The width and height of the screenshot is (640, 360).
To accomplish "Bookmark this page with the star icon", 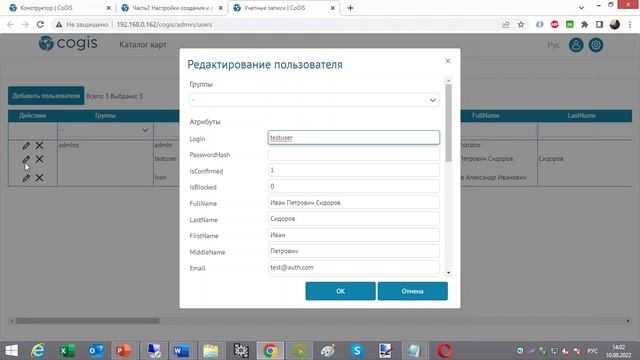I will [521, 24].
